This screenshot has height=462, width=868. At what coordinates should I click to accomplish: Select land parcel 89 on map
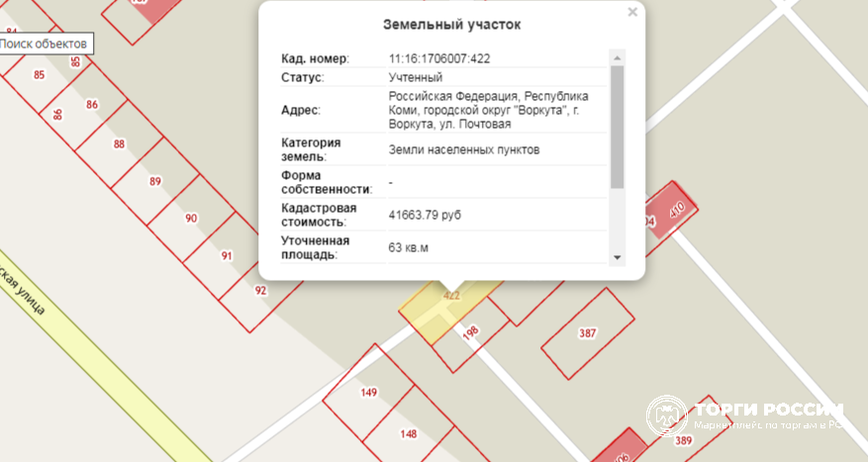click(x=154, y=181)
